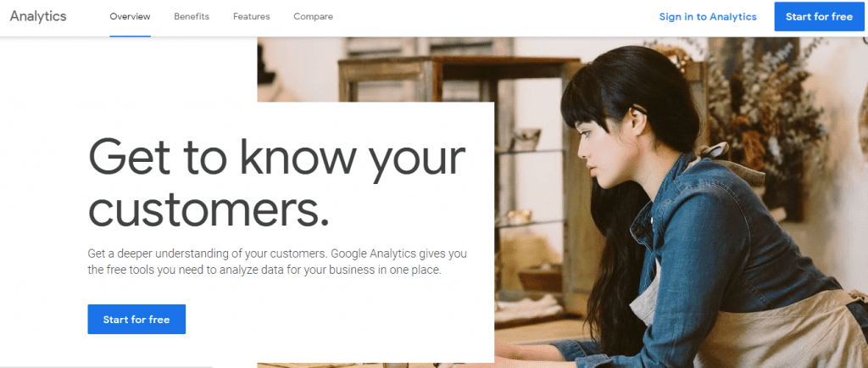
Task: Click the word 'customers.' in the headline
Action: (209, 211)
